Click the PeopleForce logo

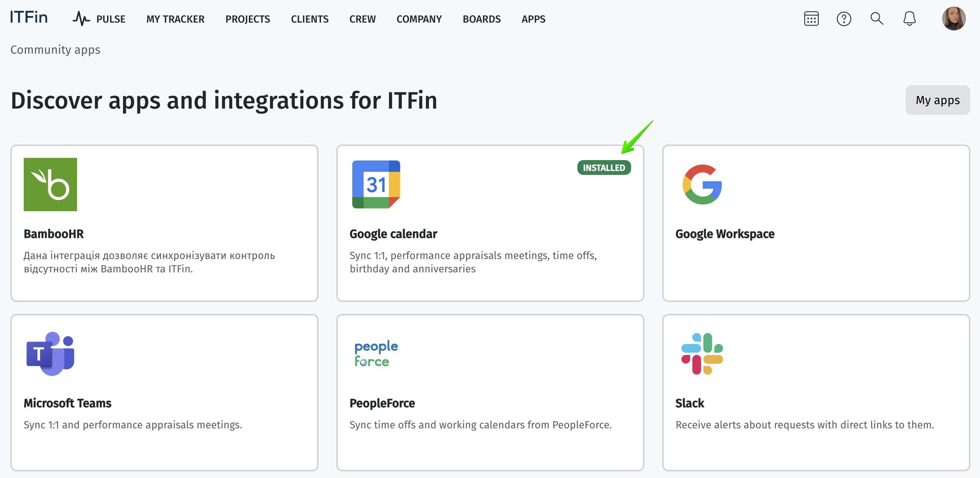pyautogui.click(x=376, y=353)
